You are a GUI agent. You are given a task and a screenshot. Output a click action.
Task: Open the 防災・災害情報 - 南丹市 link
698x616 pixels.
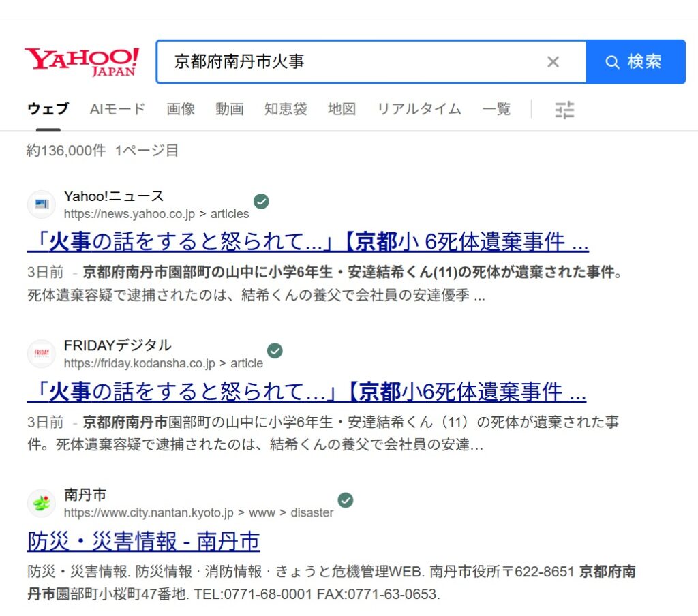144,541
